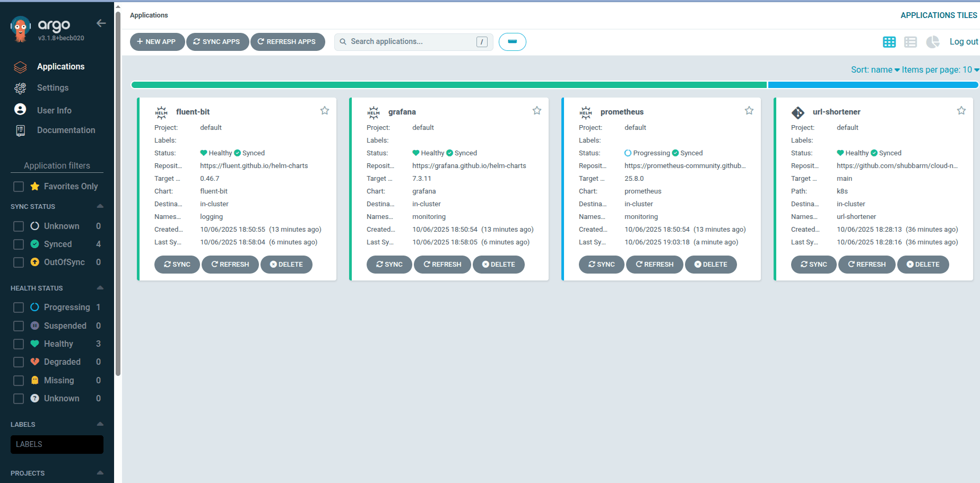Open User Info page
This screenshot has height=483, width=980.
(x=54, y=110)
